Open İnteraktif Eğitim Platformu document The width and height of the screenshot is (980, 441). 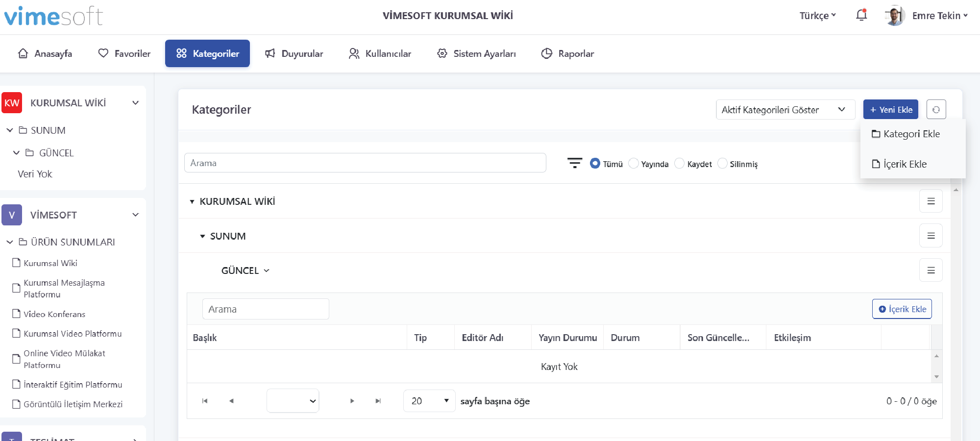67,385
